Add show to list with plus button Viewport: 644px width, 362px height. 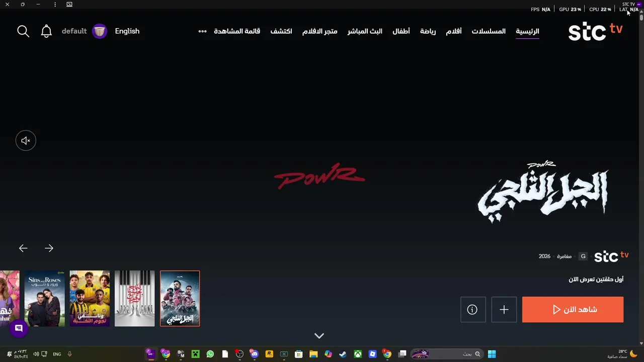coord(504,309)
